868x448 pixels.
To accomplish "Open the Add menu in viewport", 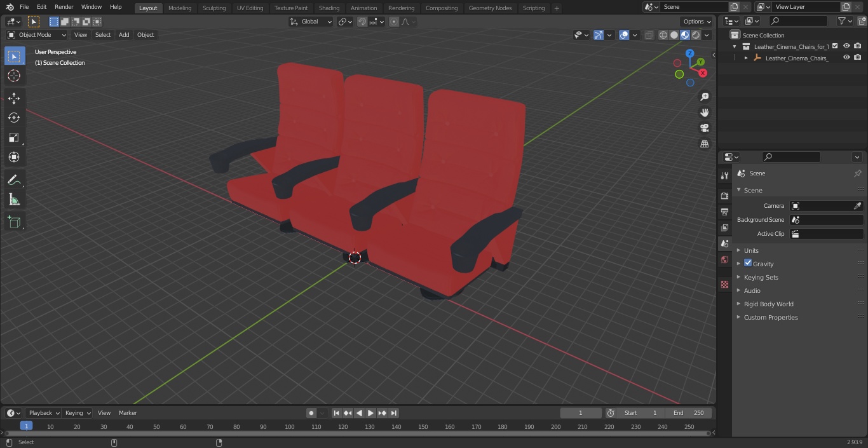I will 124,35.
